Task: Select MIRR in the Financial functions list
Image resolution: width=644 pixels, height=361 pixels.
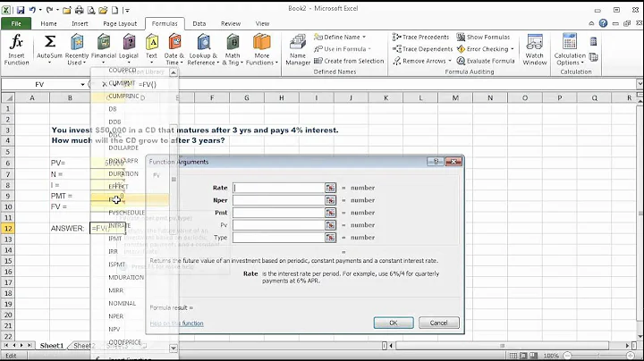Action: click(x=115, y=290)
